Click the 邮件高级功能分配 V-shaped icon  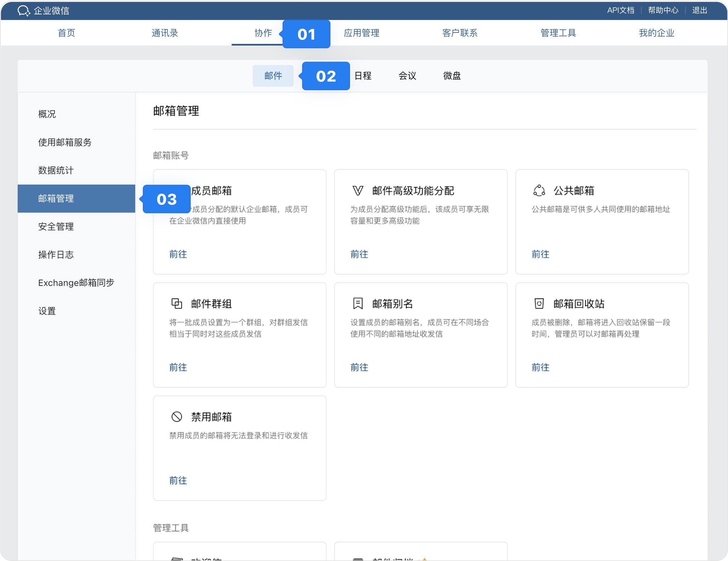358,190
